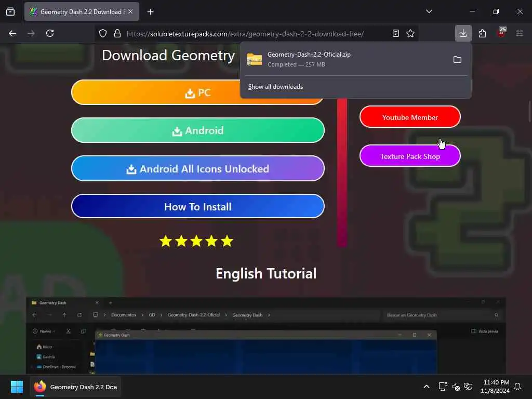Click the page vertical scrollbar
Image resolution: width=532 pixels, height=399 pixels.
pyautogui.click(x=530, y=111)
